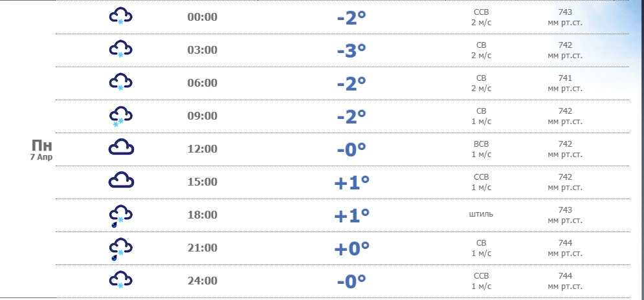Click the snow cloud icon at 03:00
Viewport: 644px width, 300px height.
click(x=120, y=50)
